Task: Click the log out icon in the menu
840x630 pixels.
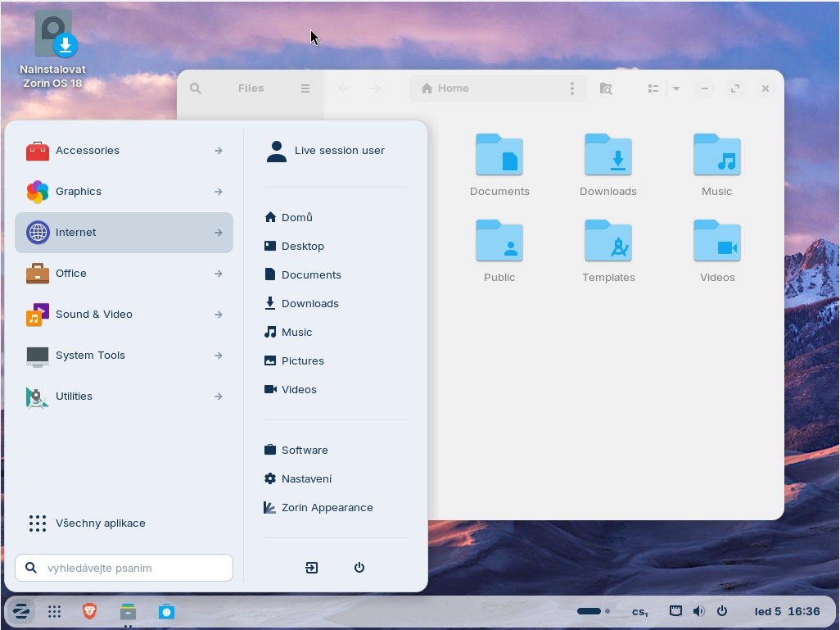Action: coord(312,568)
